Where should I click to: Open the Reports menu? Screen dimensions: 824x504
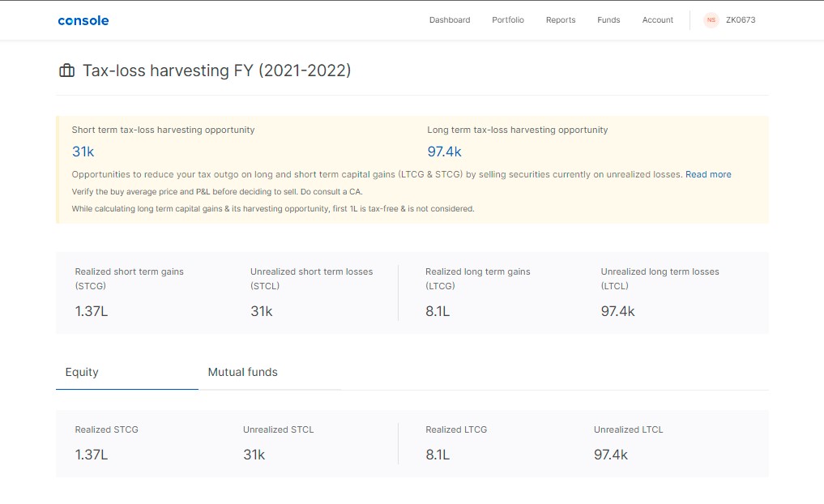(x=561, y=20)
